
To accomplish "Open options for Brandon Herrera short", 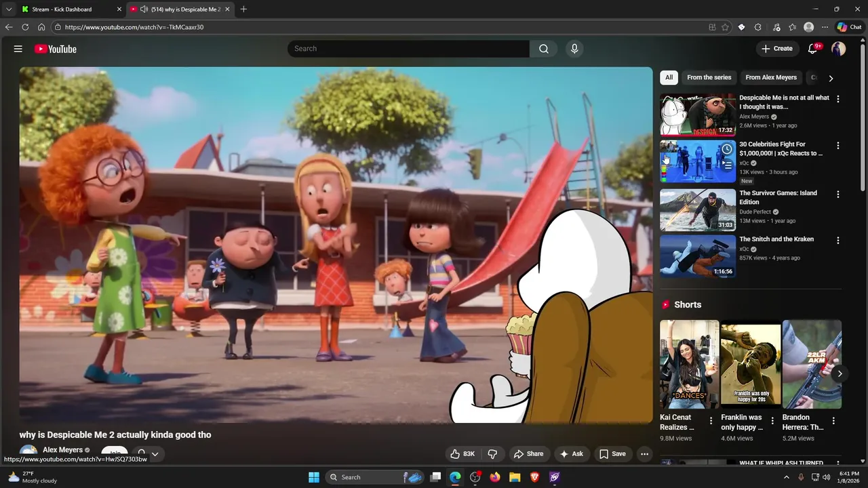I will tap(833, 421).
